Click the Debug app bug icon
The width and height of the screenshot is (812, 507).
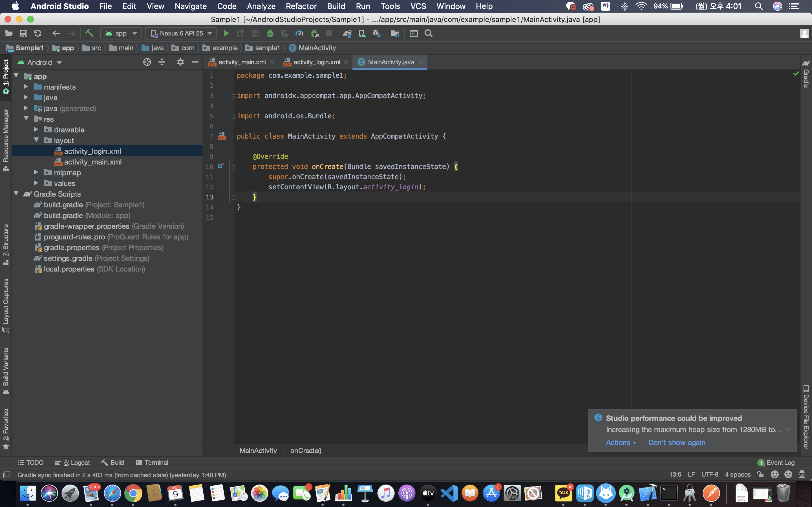point(270,33)
